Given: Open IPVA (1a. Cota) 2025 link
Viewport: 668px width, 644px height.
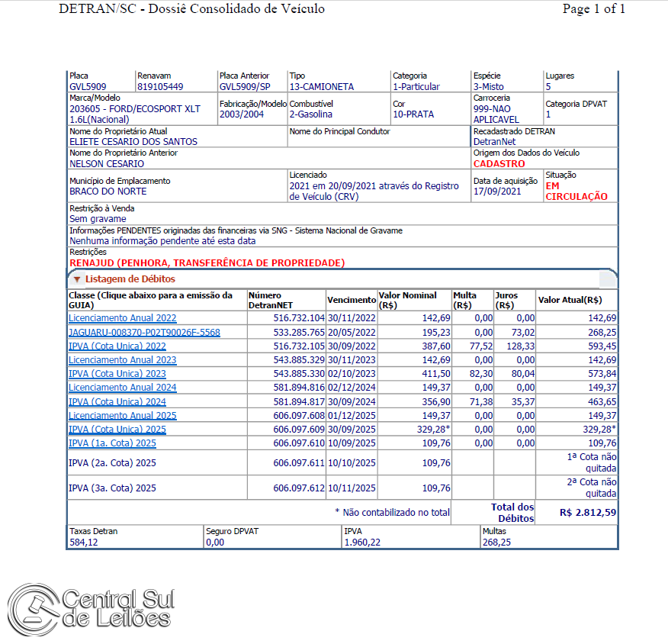Looking at the screenshot, I should [x=112, y=443].
